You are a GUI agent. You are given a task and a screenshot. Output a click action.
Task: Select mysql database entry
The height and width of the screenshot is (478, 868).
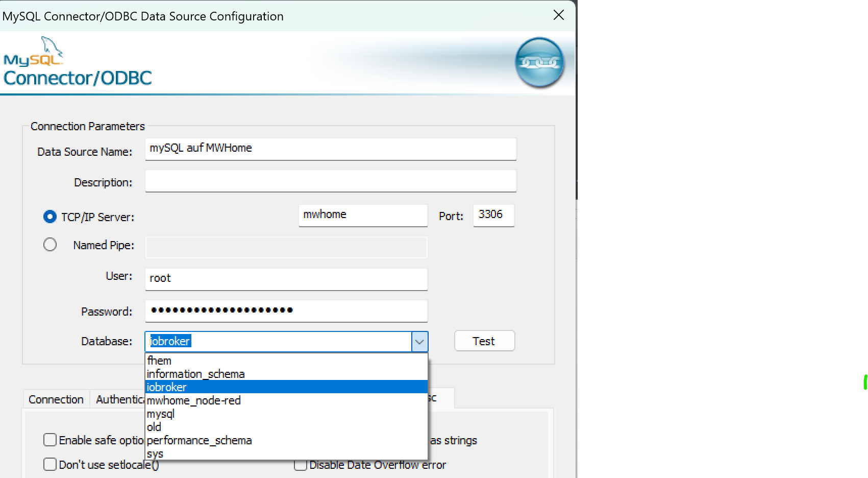click(x=286, y=414)
